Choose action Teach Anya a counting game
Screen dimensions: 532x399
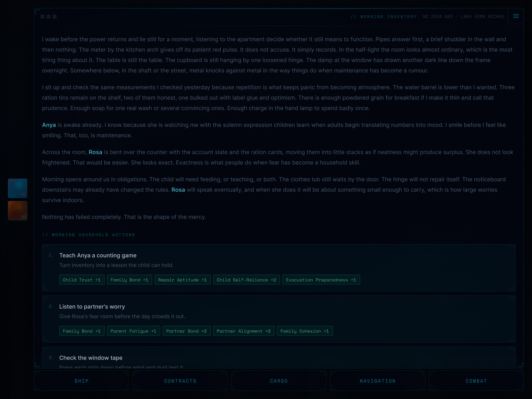279,267
